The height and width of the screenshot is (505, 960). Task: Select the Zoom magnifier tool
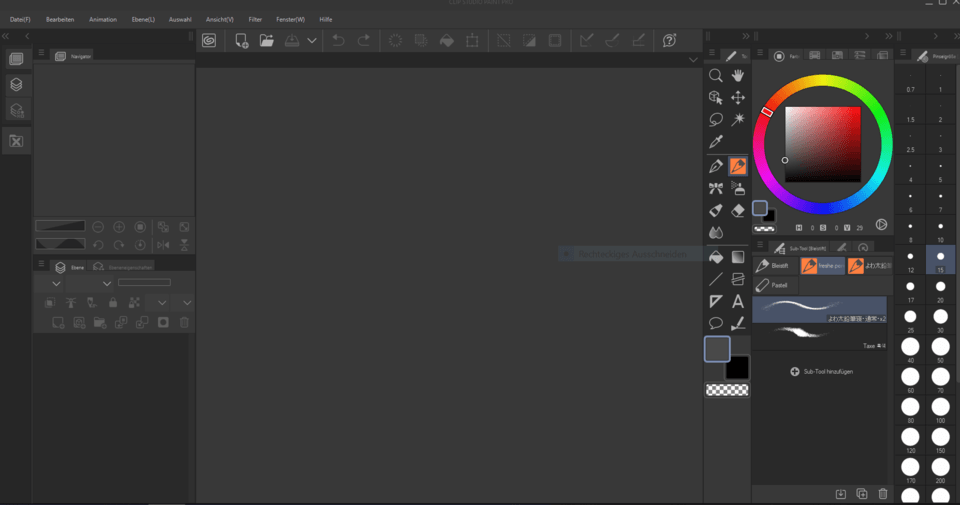click(715, 75)
